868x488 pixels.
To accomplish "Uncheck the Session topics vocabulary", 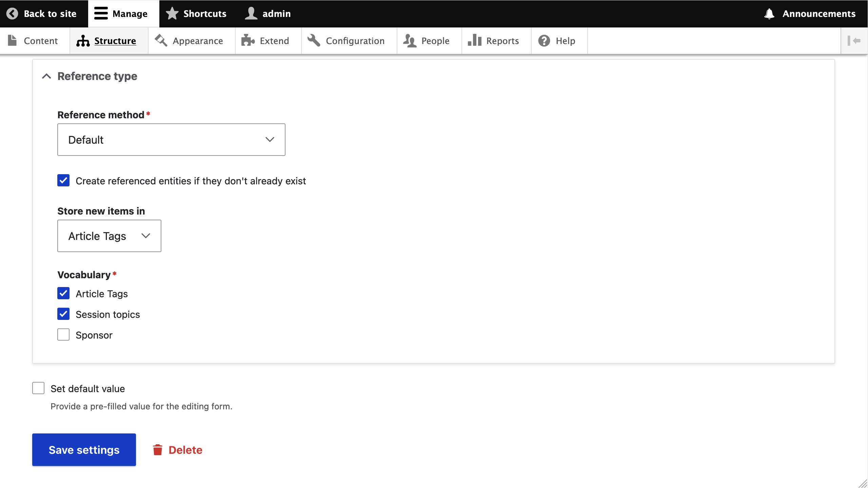I will [63, 314].
